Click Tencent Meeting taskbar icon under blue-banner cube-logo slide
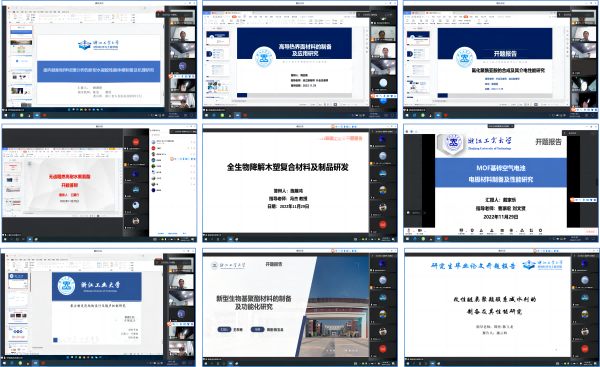Image resolution: width=600 pixels, height=367 pixels. [37, 115]
